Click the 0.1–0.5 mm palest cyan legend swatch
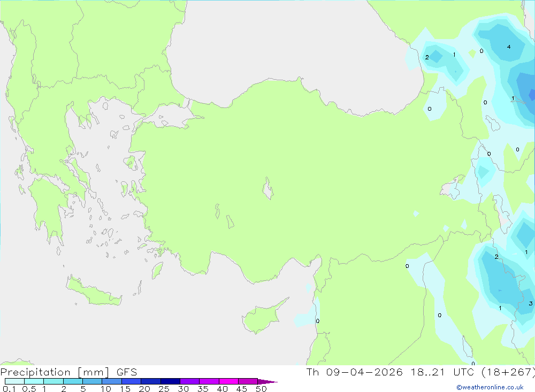This screenshot has width=535, height=392. [14, 381]
